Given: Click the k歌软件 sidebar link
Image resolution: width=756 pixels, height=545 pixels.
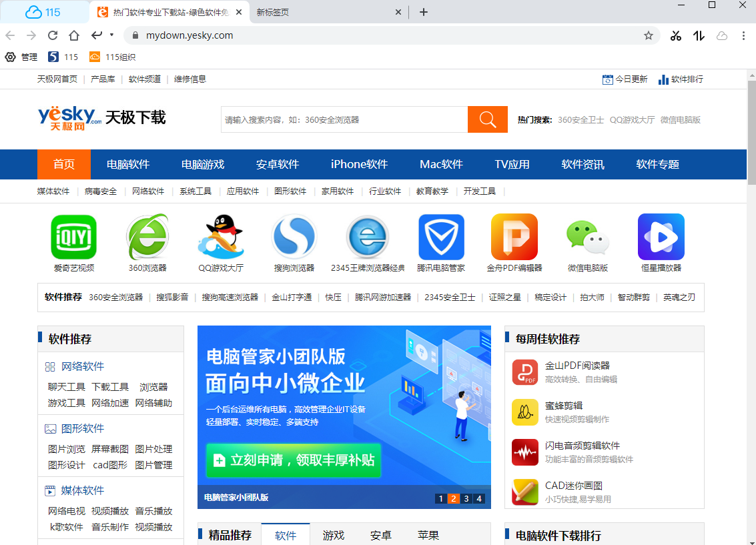Looking at the screenshot, I should 67,527.
